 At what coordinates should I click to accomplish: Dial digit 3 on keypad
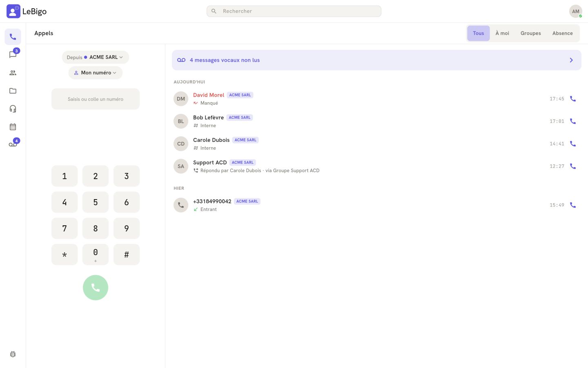tap(127, 176)
